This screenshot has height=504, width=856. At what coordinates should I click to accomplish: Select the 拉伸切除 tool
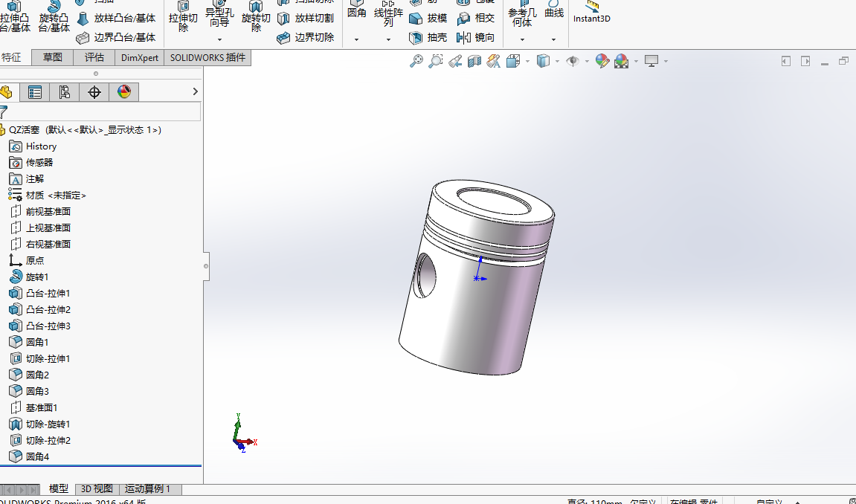coord(183,16)
